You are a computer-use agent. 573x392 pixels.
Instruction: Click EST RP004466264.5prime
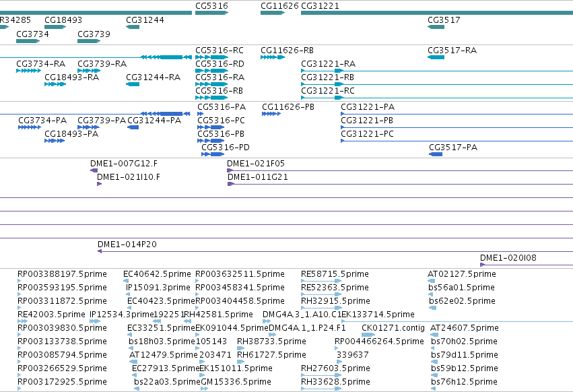337,348
